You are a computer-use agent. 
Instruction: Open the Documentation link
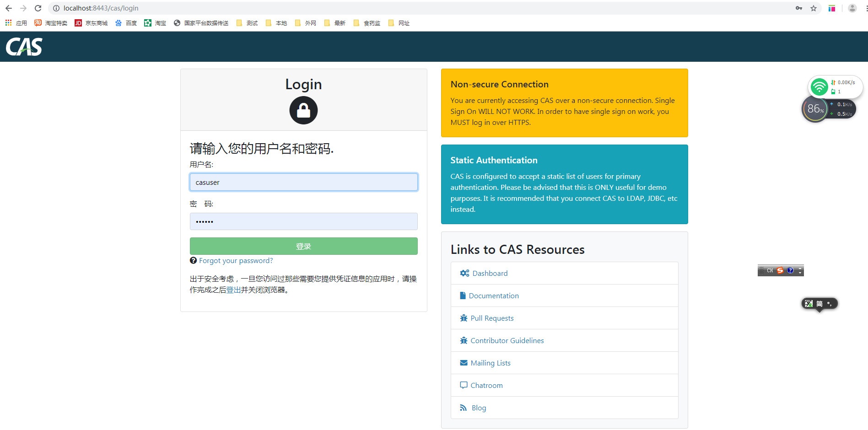pyautogui.click(x=494, y=296)
